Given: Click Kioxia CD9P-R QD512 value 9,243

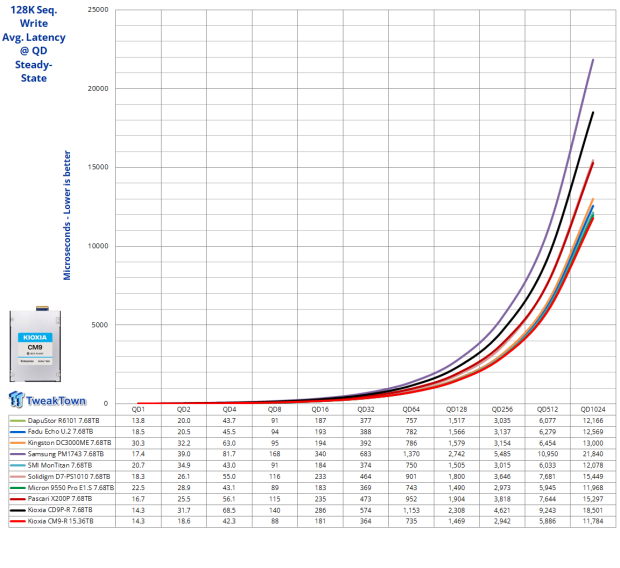Looking at the screenshot, I should pos(548,510).
